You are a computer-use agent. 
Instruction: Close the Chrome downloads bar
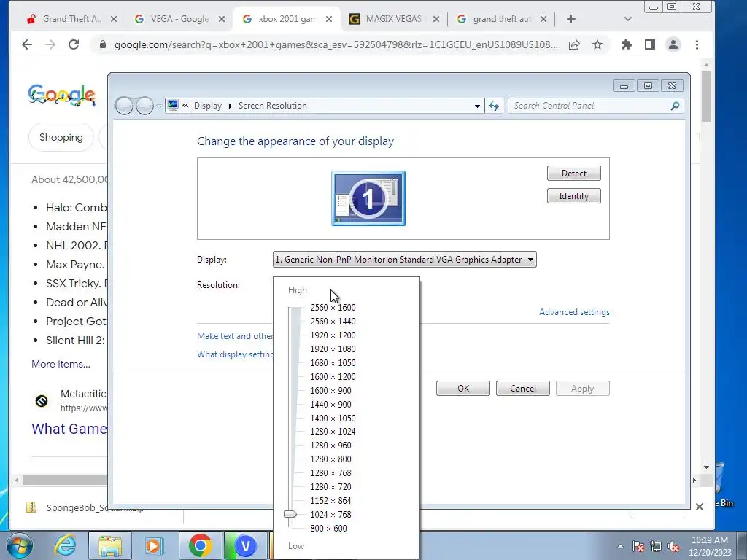tap(700, 507)
